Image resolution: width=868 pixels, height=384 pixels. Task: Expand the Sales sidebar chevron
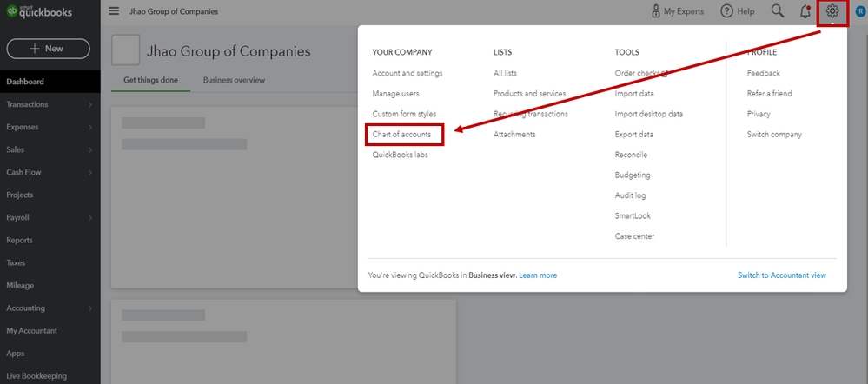[x=90, y=150]
